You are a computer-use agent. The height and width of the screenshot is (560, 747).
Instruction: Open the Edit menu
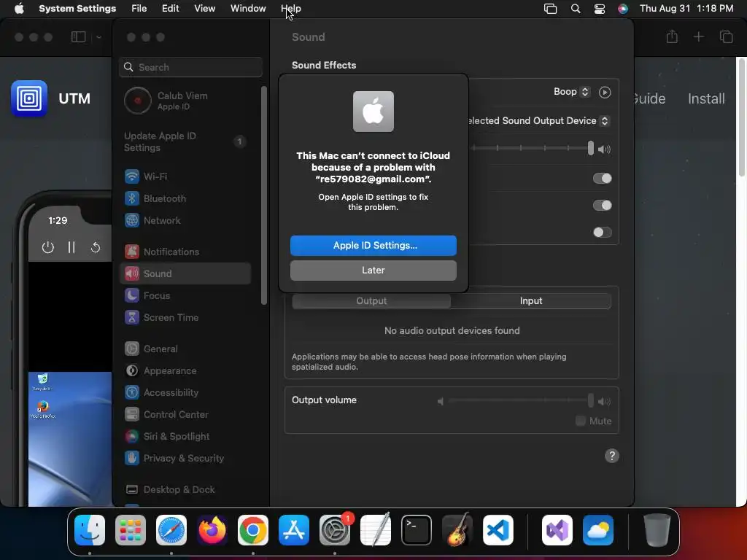[x=170, y=9]
